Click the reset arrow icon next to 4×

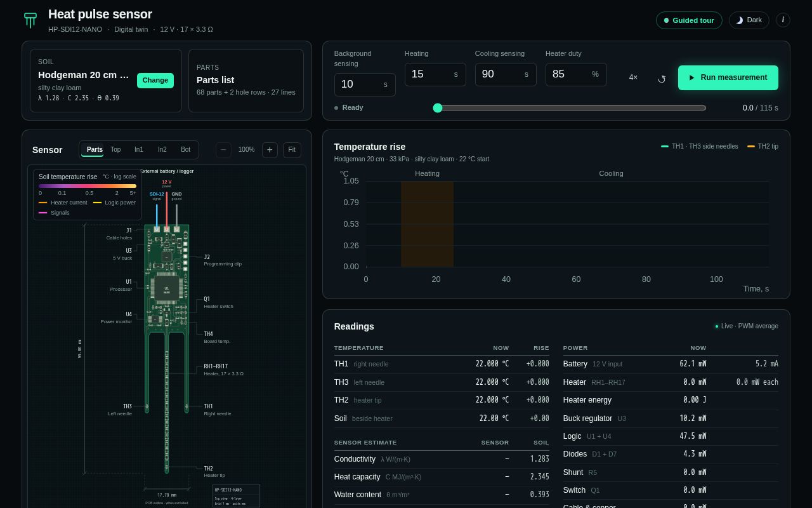[661, 79]
